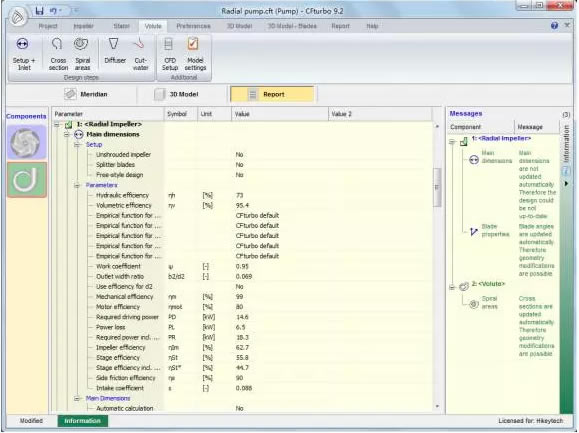Image resolution: width=579 pixels, height=433 pixels.
Task: Show the 3D Model view
Action: (x=178, y=94)
